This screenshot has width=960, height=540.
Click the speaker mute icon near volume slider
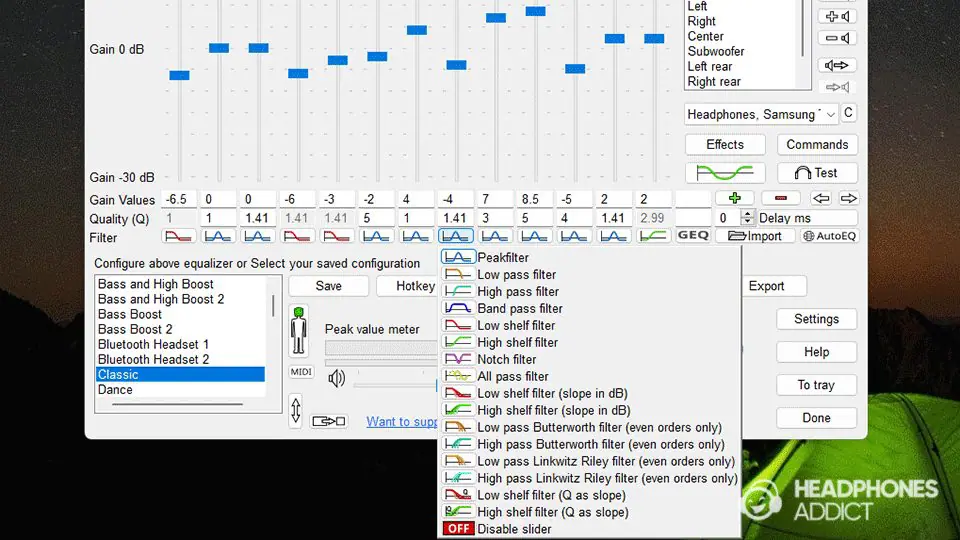(x=337, y=378)
